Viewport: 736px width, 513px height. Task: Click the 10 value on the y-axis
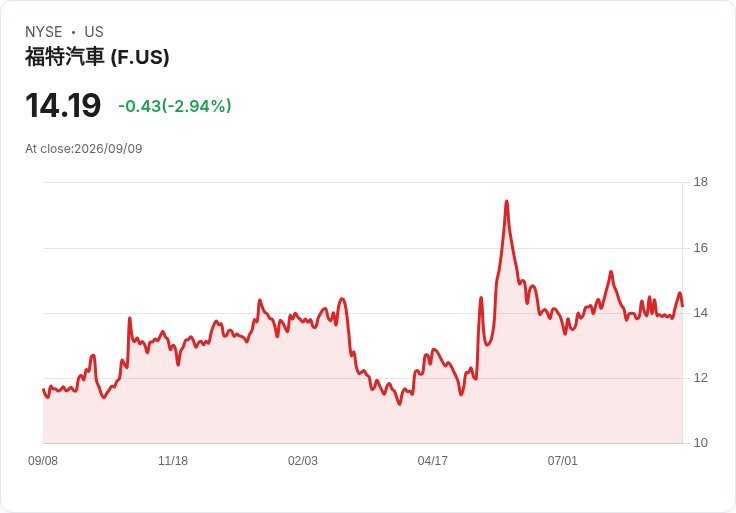pos(701,443)
